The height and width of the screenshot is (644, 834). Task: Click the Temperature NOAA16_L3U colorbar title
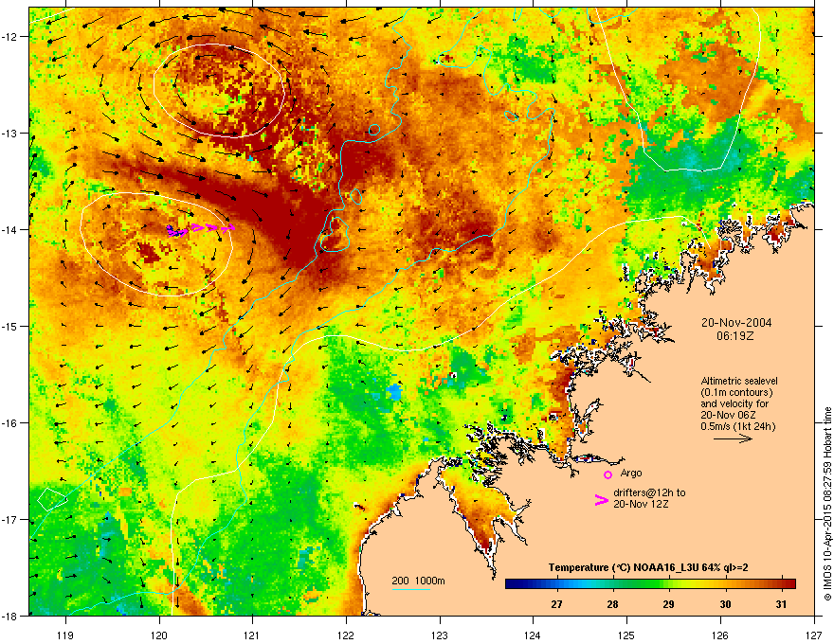pos(648,567)
